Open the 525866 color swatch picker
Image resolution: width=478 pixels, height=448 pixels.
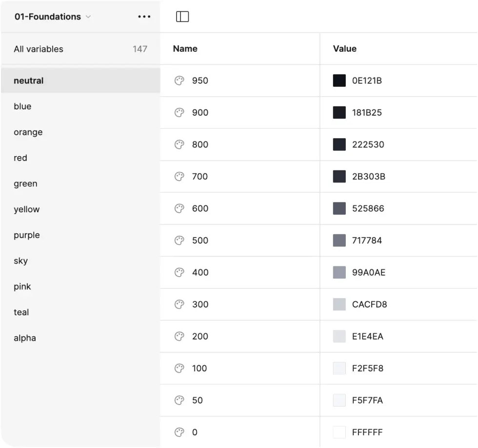(339, 208)
